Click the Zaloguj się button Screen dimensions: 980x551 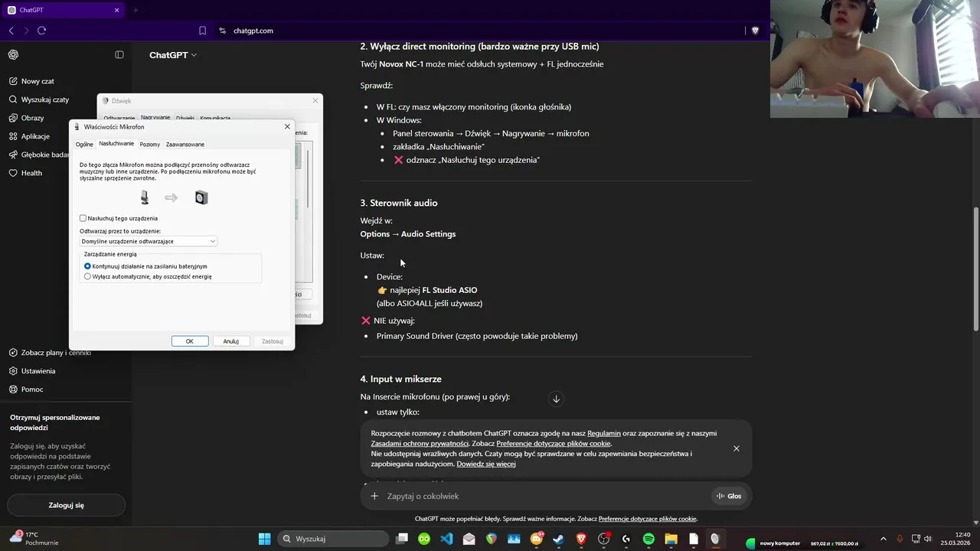coord(67,505)
